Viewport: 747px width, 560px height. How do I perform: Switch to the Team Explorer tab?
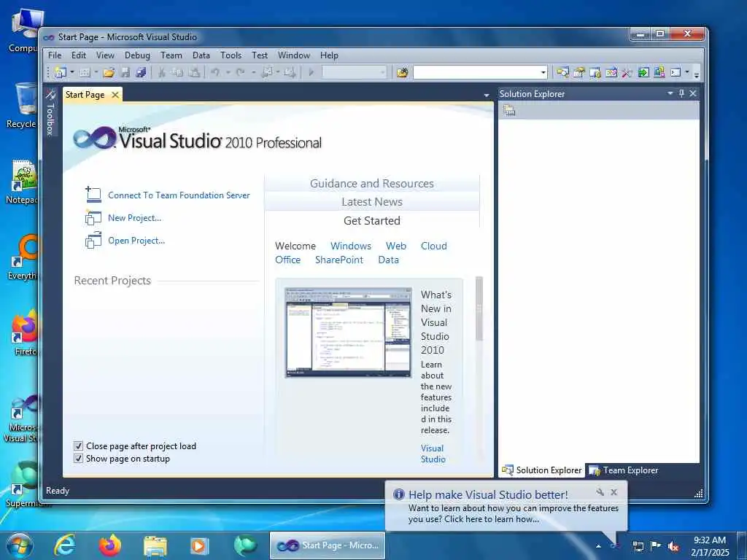(x=624, y=470)
